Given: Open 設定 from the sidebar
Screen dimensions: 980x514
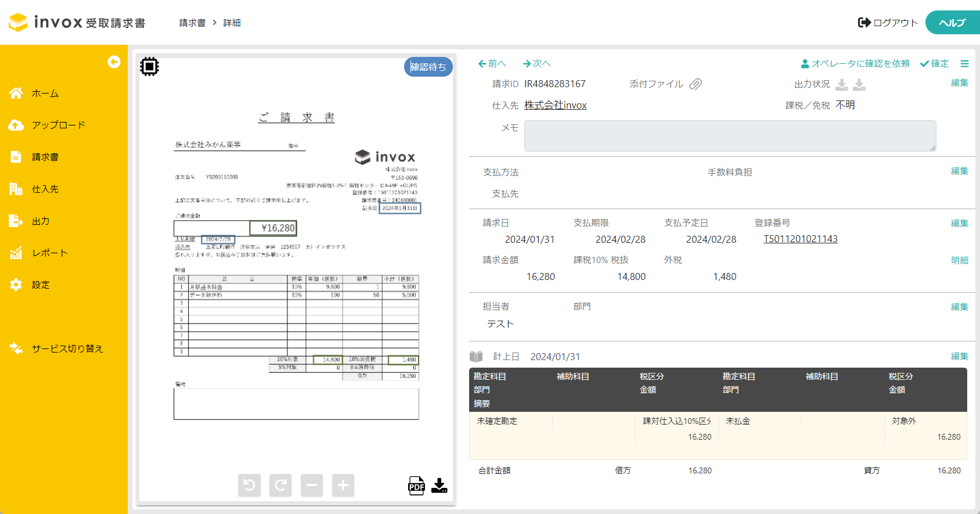Looking at the screenshot, I should 41,285.
